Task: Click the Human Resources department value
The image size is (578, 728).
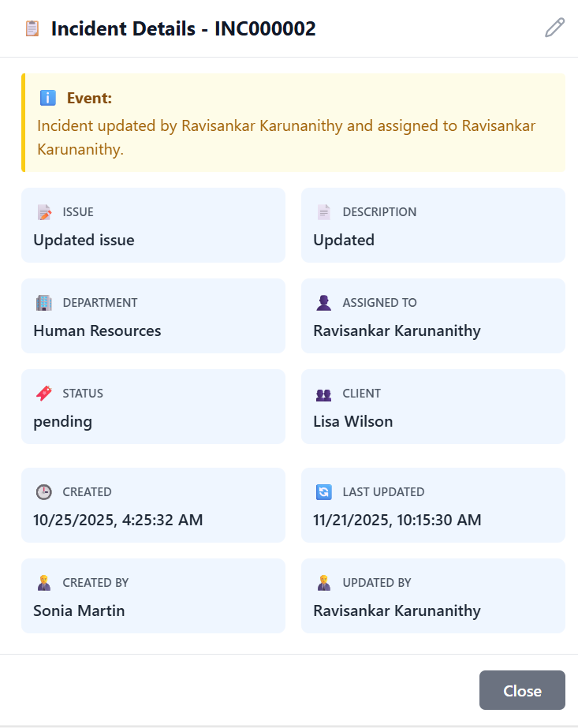Action: 97,330
